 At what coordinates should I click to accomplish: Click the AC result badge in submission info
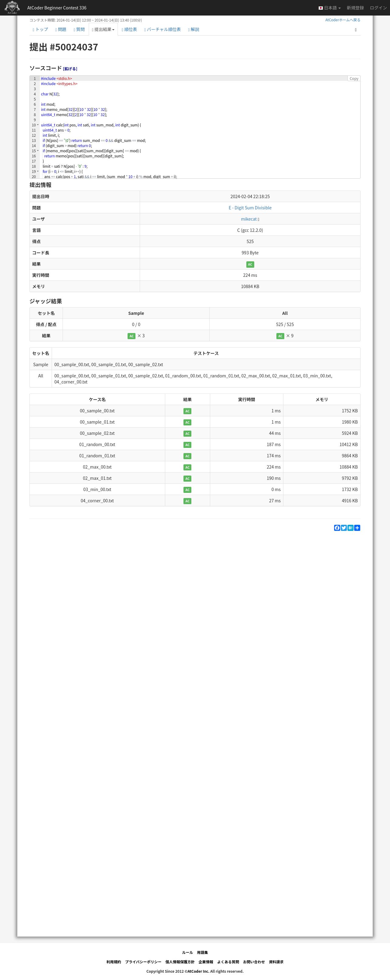(250, 264)
